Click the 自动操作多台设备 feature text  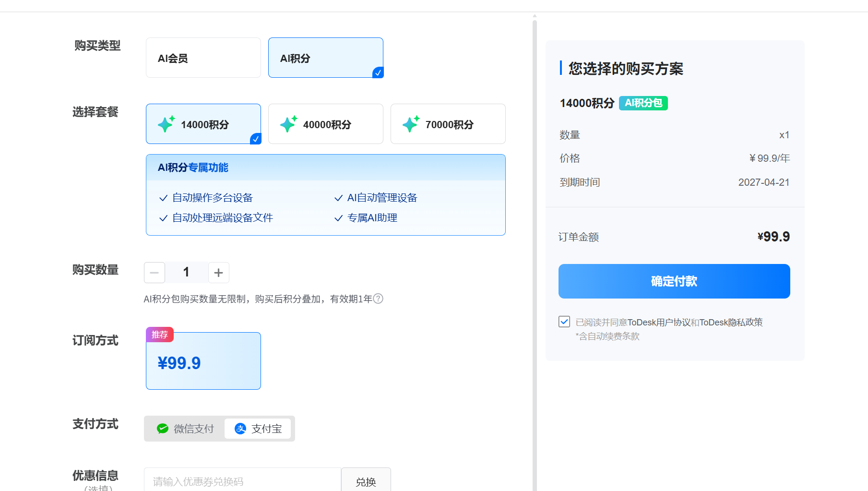[x=213, y=198]
